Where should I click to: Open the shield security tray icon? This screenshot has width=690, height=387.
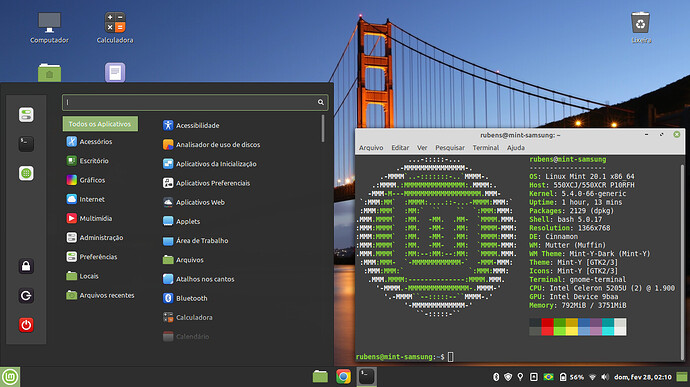tap(508, 377)
